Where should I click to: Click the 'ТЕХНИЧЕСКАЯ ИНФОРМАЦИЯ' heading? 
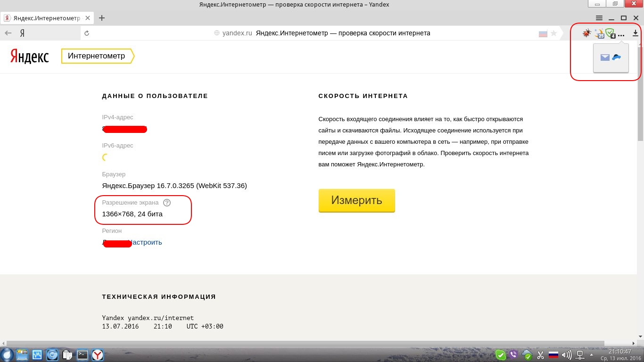(x=159, y=297)
